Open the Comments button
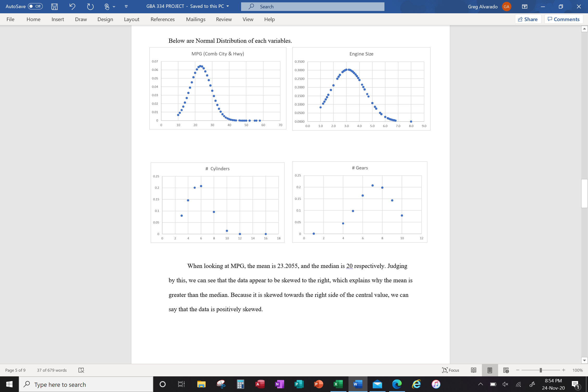The height and width of the screenshot is (392, 588). tap(563, 19)
